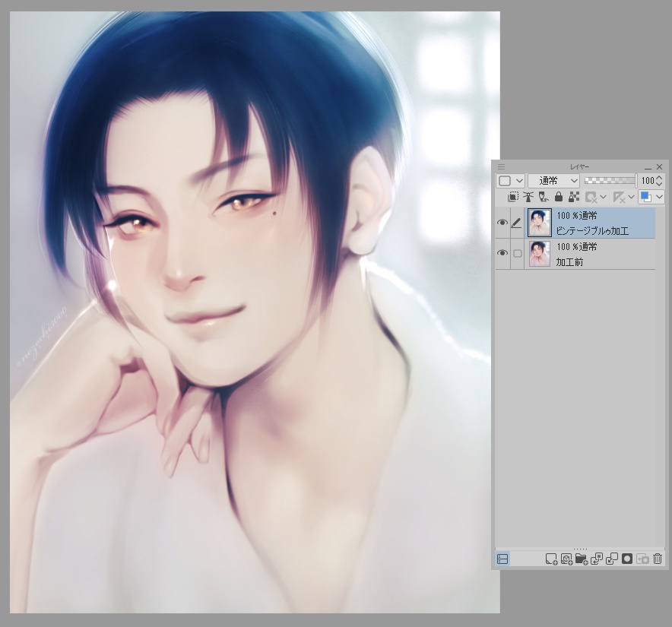The height and width of the screenshot is (627, 672).
Task: Open the ruler range dropdown arrow
Action: (631, 197)
